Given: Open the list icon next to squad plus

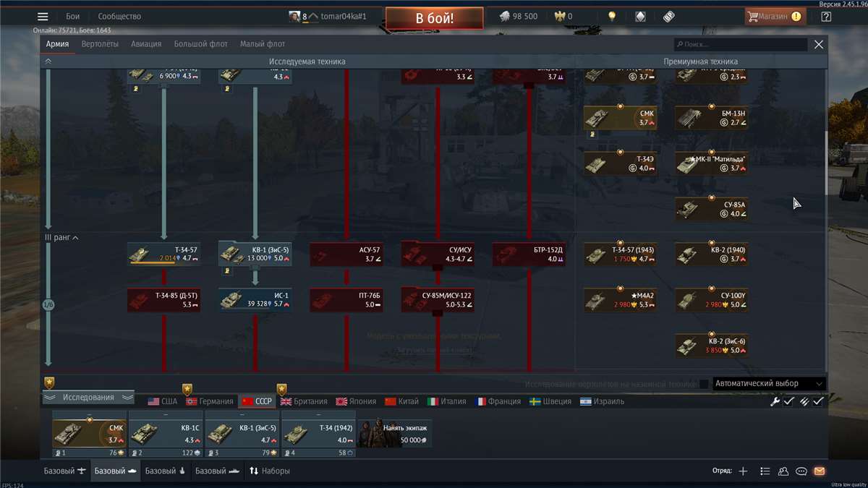Looking at the screenshot, I should (765, 471).
